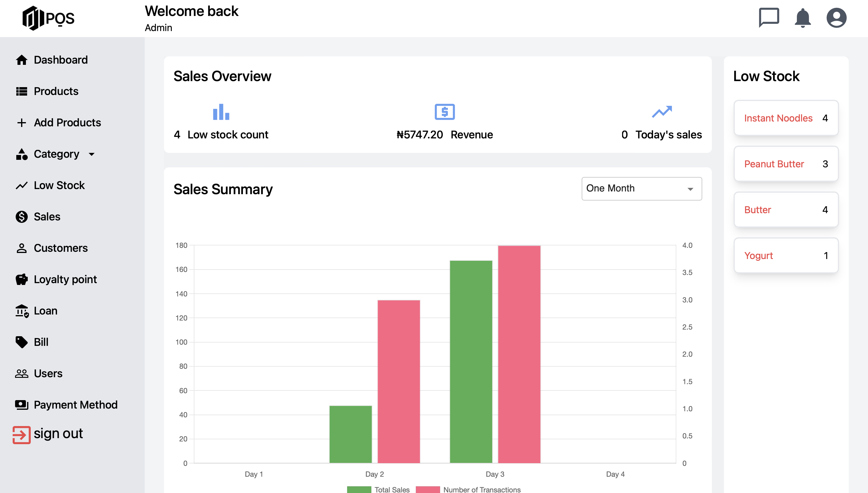The width and height of the screenshot is (868, 493).
Task: Click the ₦5747.20 revenue value
Action: 420,135
